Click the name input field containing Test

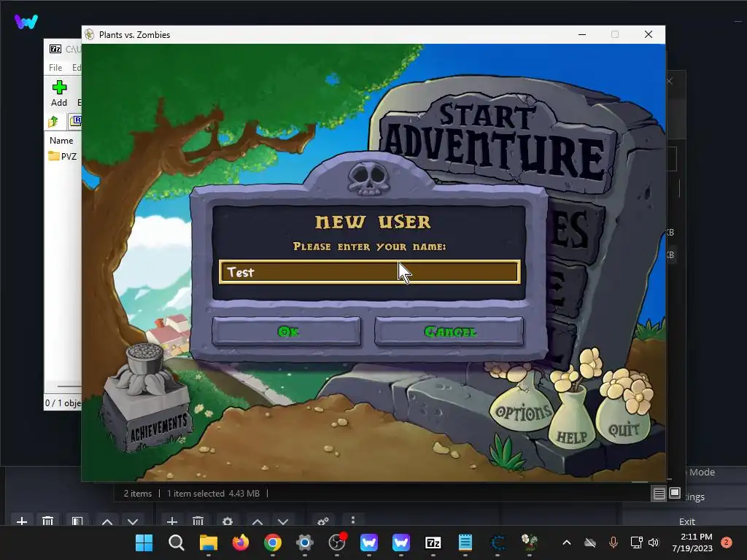click(370, 272)
